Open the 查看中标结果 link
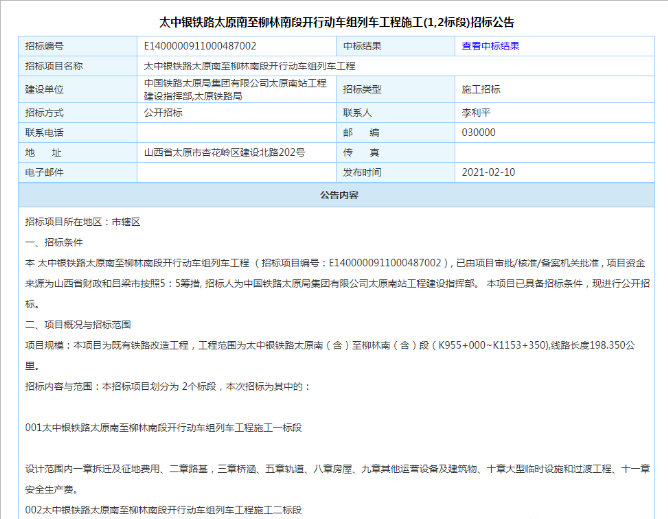Screen dimensions: 668x519 click(x=490, y=46)
